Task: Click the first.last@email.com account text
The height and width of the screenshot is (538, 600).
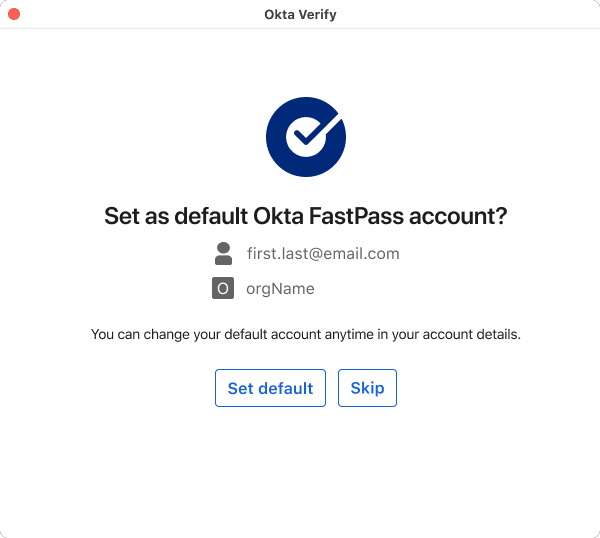Action: point(323,254)
